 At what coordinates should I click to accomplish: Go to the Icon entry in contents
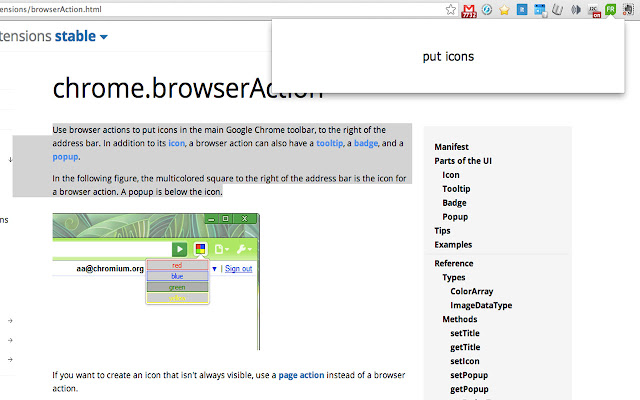[451, 175]
